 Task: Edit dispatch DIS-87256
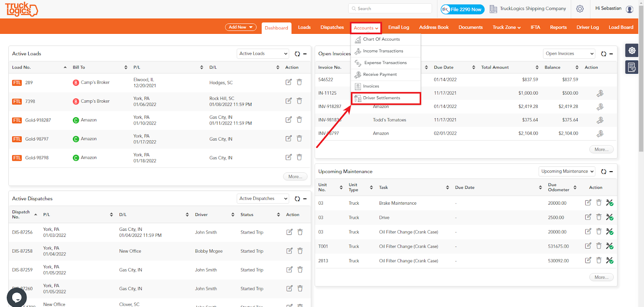[x=289, y=232]
